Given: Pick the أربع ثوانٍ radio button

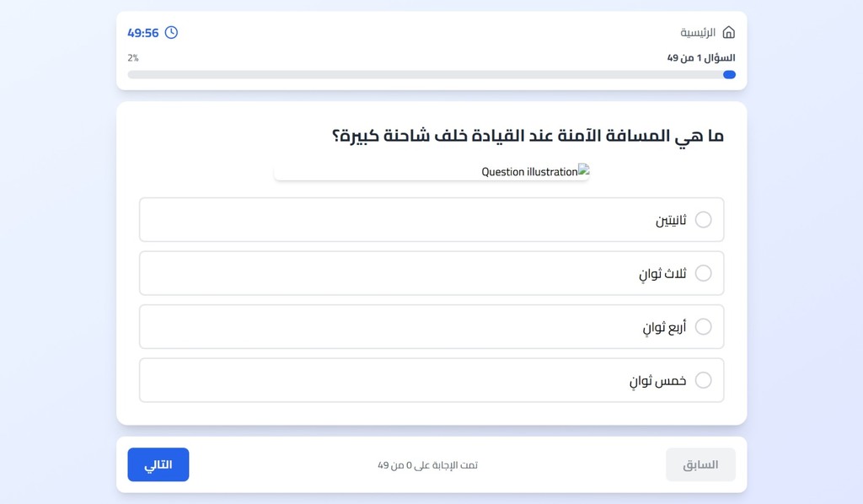Looking at the screenshot, I should pyautogui.click(x=704, y=327).
